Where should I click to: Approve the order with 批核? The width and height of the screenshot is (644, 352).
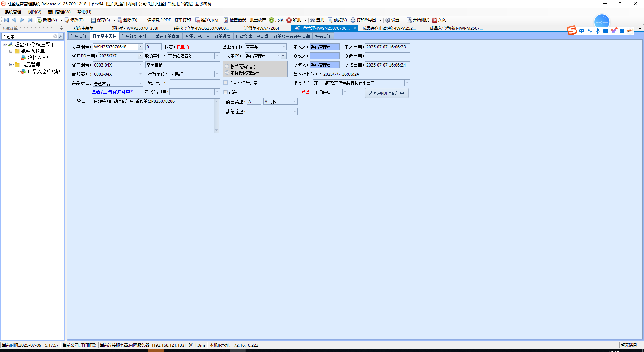pos(276,20)
